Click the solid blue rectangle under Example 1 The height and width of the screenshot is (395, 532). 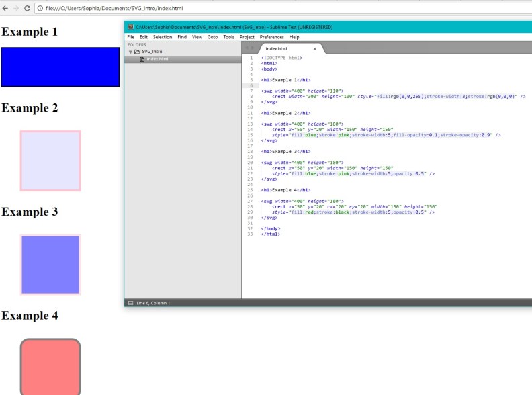(x=60, y=67)
